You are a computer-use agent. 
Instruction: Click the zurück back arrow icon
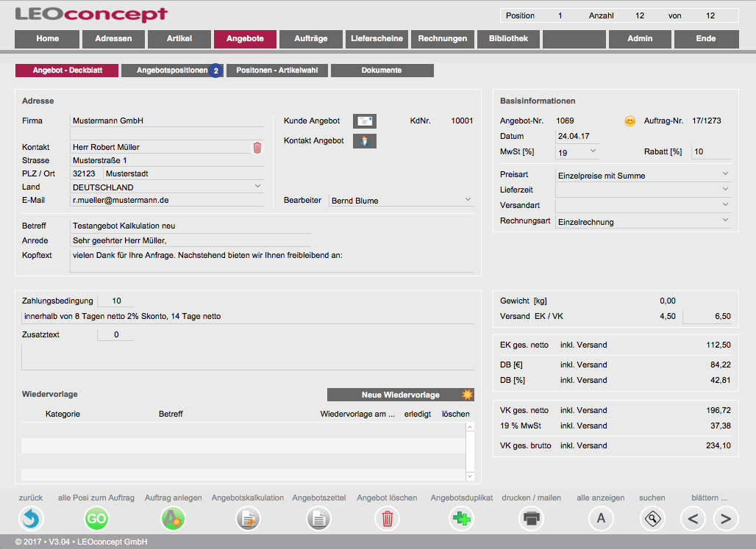31,519
